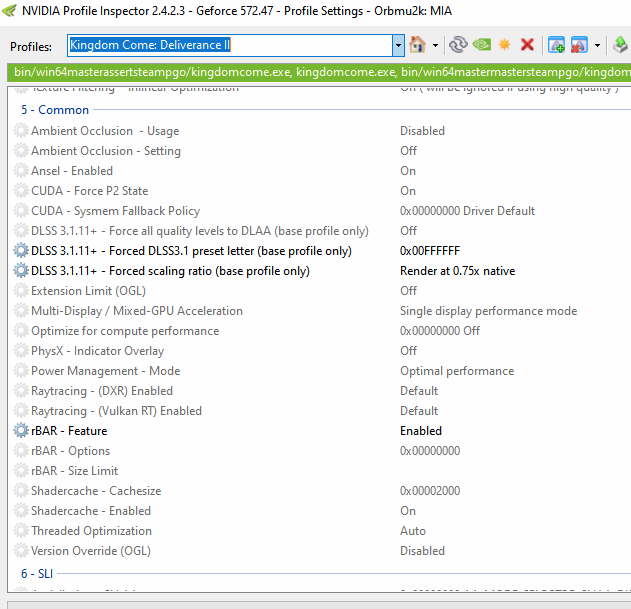Click the 0x00FFFFFF preset letter value
This screenshot has width=631, height=609.
click(429, 251)
